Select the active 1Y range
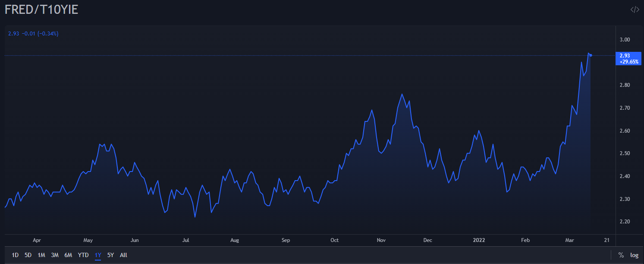 [98, 255]
